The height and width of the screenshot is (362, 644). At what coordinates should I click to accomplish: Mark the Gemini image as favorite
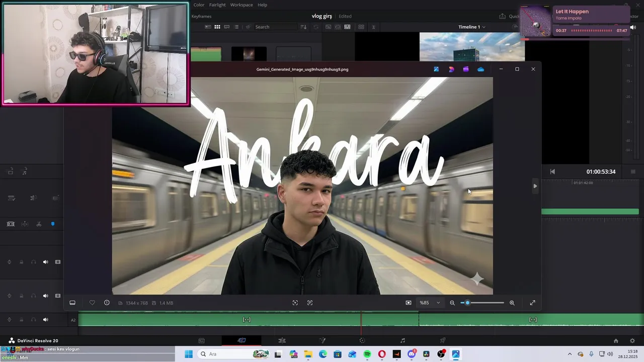click(92, 303)
